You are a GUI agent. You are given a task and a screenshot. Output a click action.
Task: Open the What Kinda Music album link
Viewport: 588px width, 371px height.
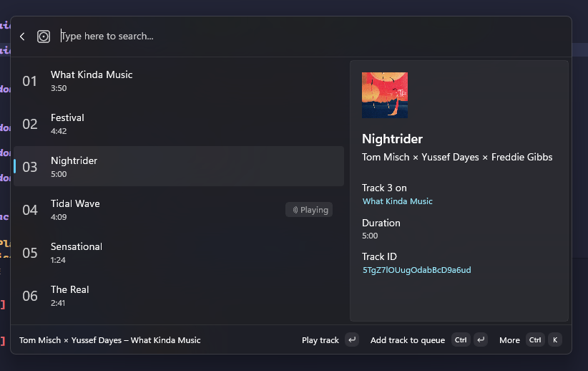coord(397,201)
